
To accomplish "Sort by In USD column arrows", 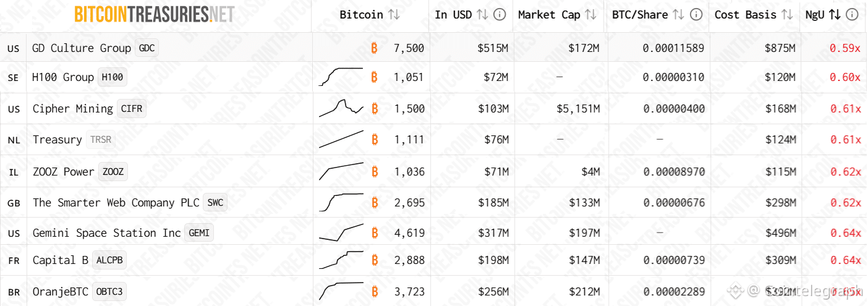I will 483,15.
